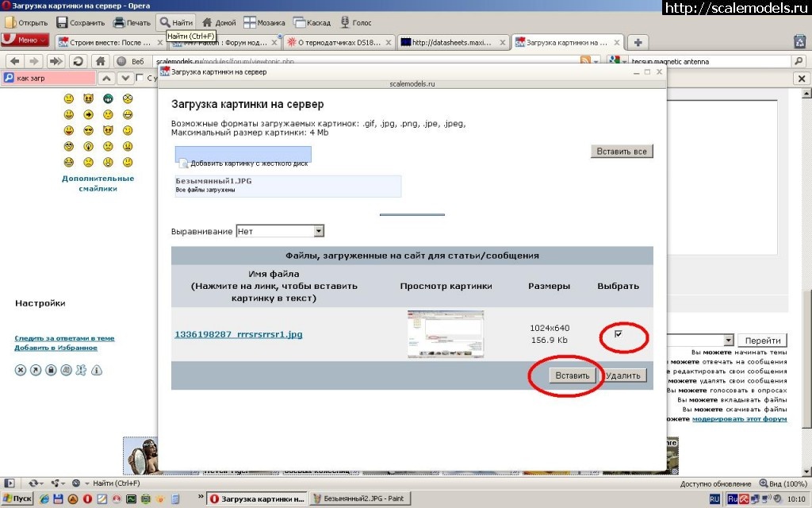This screenshot has height=508, width=812.
Task: Click the Домой house icon in toolbar
Action: coord(207,23)
